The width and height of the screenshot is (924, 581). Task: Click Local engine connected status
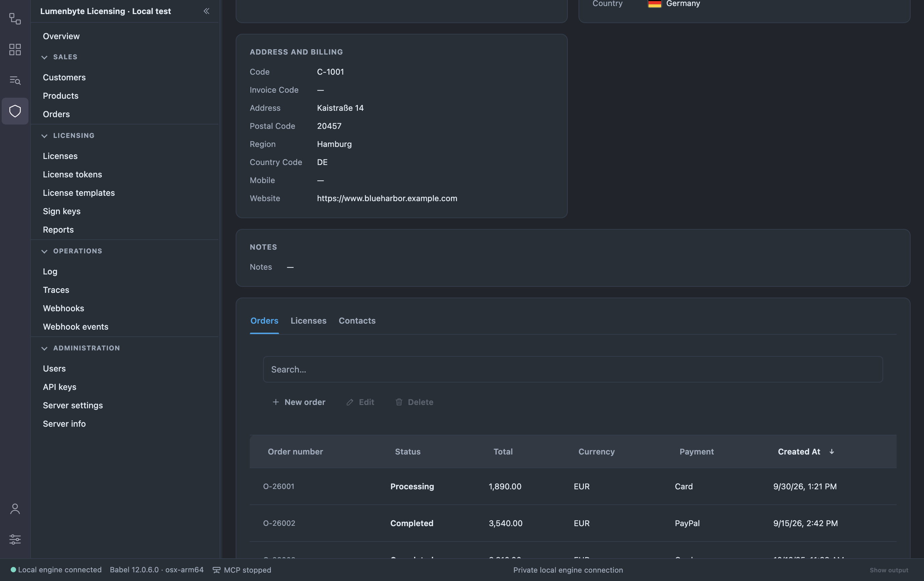coord(56,570)
